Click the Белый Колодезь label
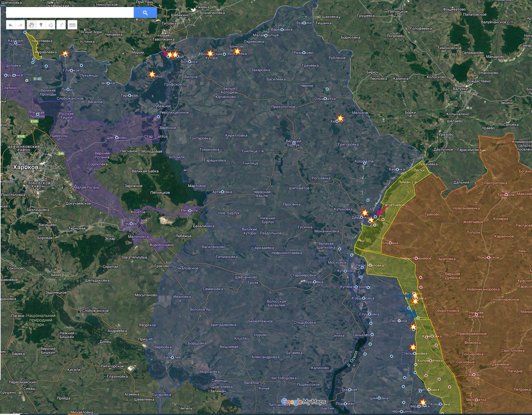 tap(229, 90)
